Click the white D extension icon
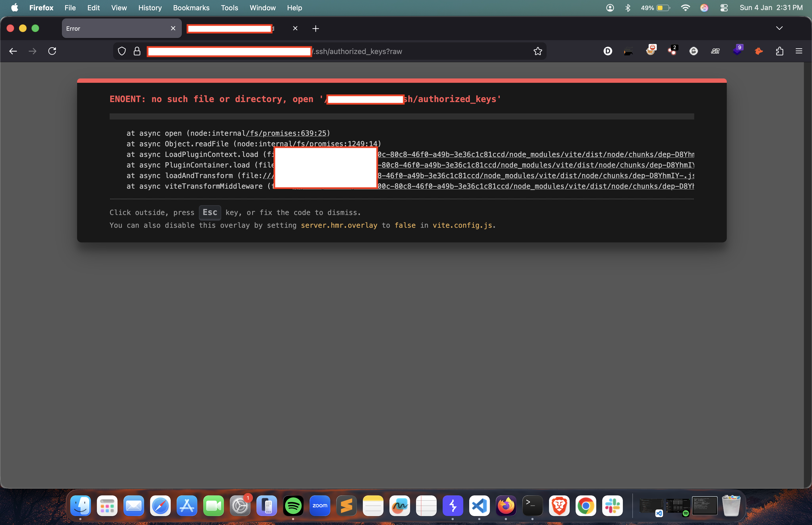The image size is (812, 525). click(608, 51)
